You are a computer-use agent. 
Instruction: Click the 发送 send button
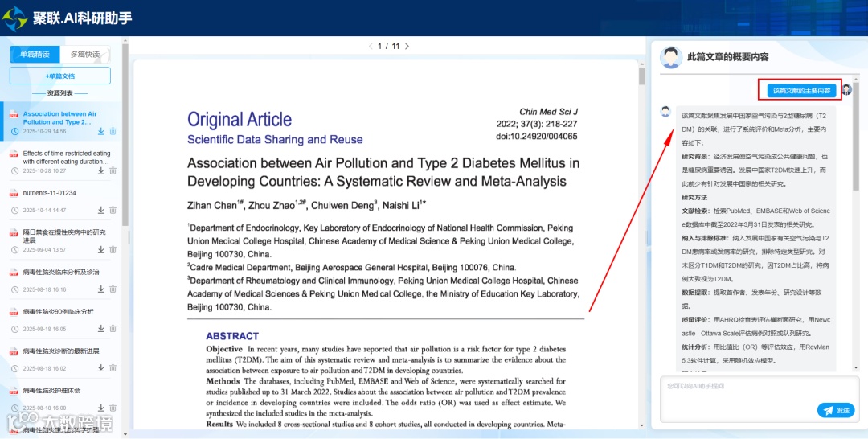point(836,410)
